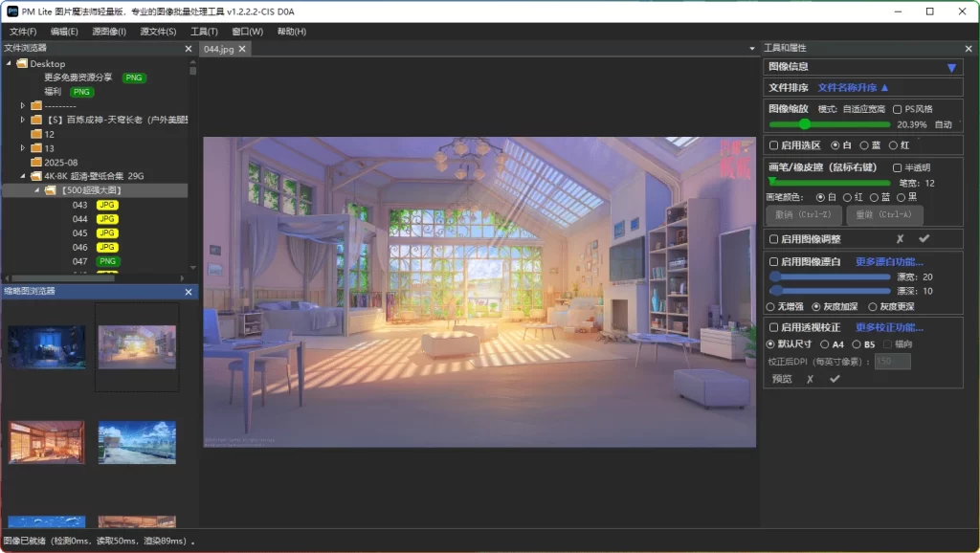This screenshot has height=553, width=980.
Task: Close the 工具和属性 panel
Action: (969, 49)
